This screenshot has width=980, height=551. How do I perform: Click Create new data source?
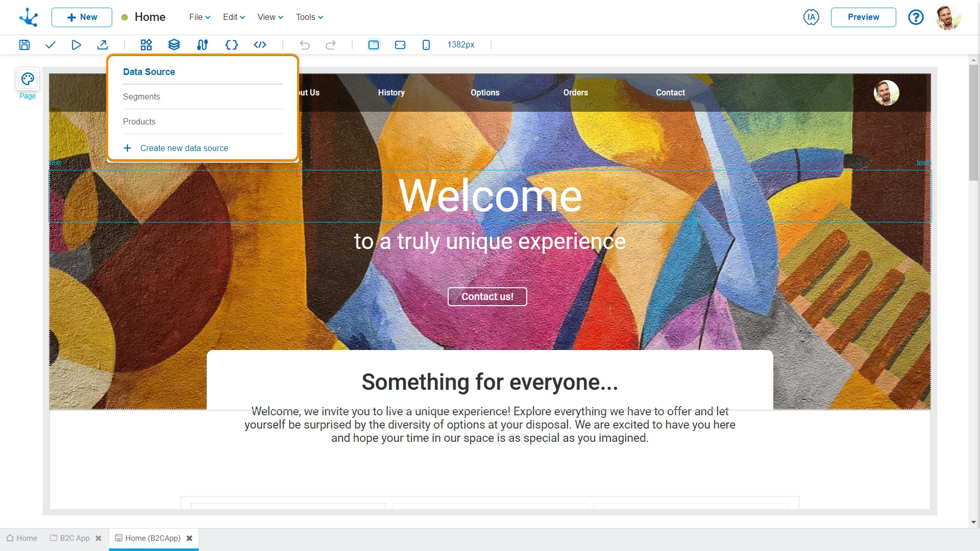184,148
